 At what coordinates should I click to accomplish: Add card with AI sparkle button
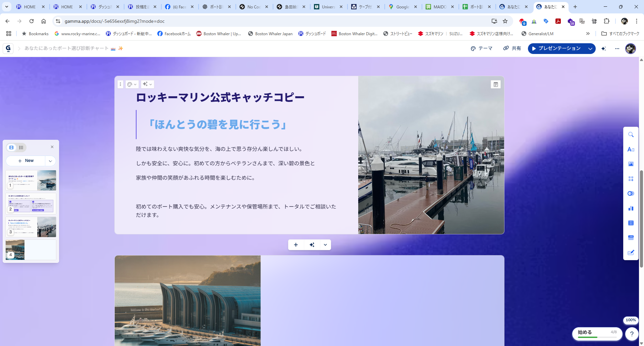[x=312, y=245]
